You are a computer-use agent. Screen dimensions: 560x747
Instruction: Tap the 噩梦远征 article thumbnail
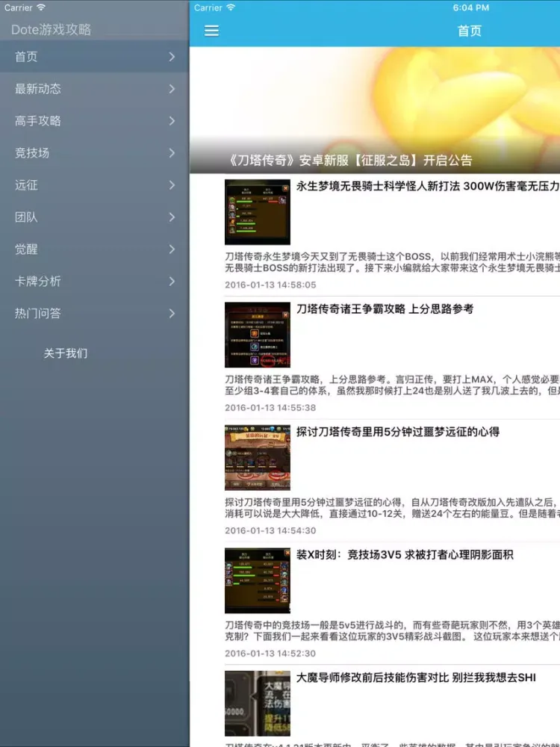tap(258, 458)
